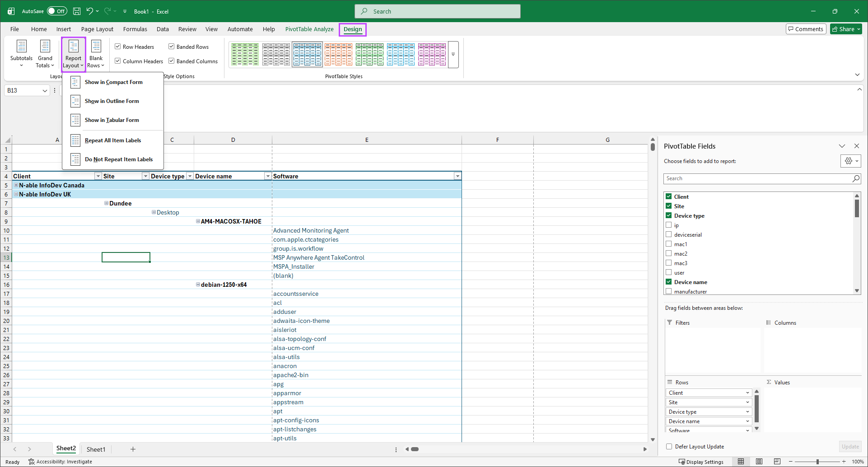Image resolution: width=868 pixels, height=467 pixels.
Task: Click the Grand Totals icon
Action: tap(45, 47)
